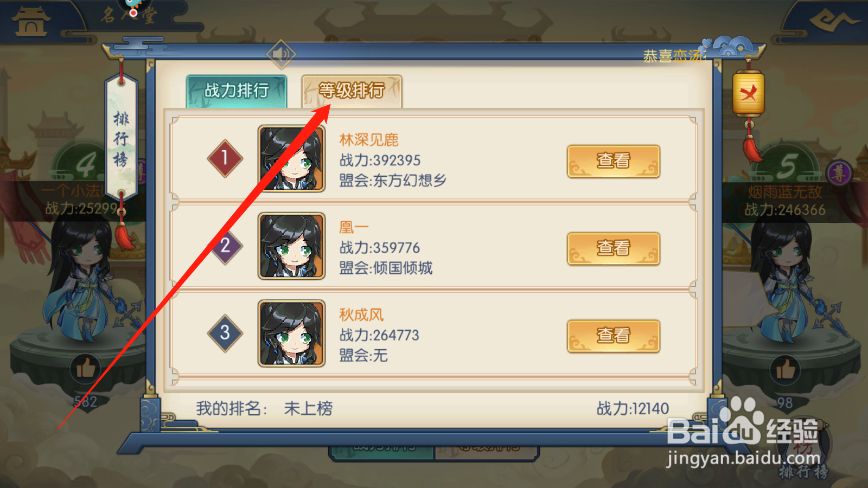This screenshot has width=868, height=488.
Task: Click the rank 1 red diamond badge
Action: click(x=225, y=158)
